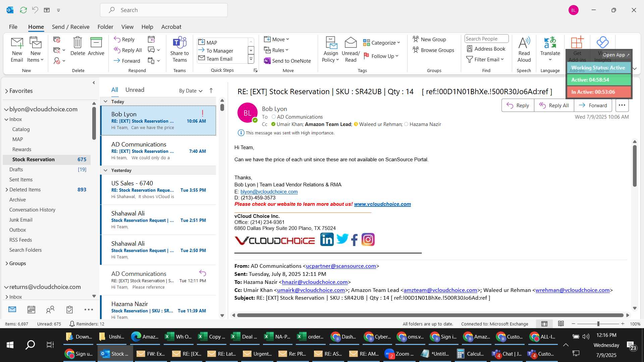Click the ucpartner@scansource.com link
Image resolution: width=644 pixels, height=362 pixels.
coord(341,266)
